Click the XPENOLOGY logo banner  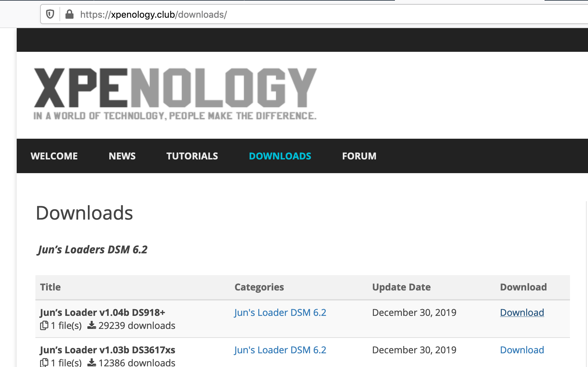[175, 94]
